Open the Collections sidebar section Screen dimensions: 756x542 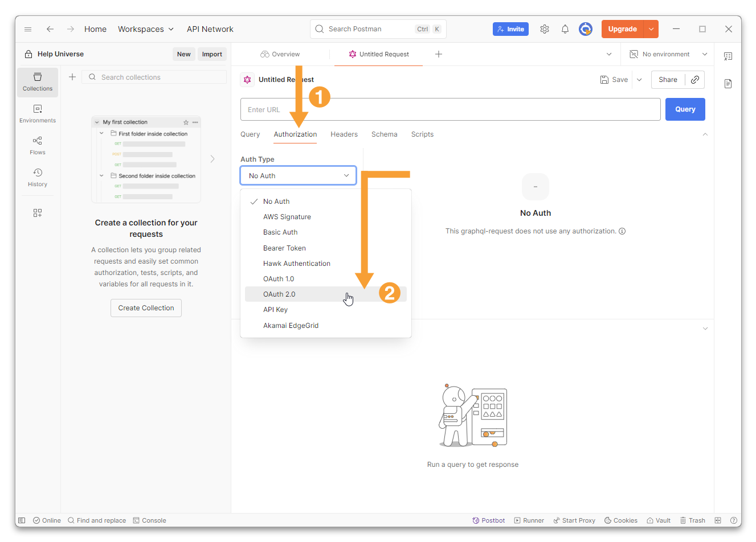pyautogui.click(x=38, y=82)
